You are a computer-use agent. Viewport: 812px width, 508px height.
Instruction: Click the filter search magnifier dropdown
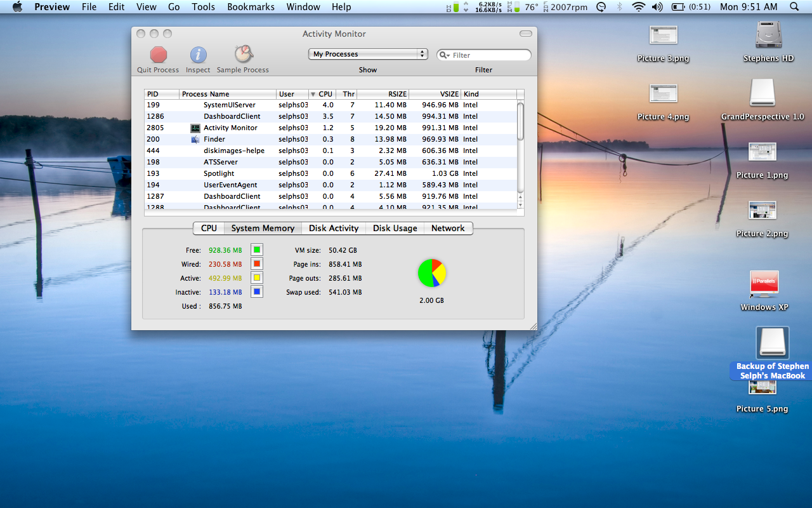[x=445, y=55]
